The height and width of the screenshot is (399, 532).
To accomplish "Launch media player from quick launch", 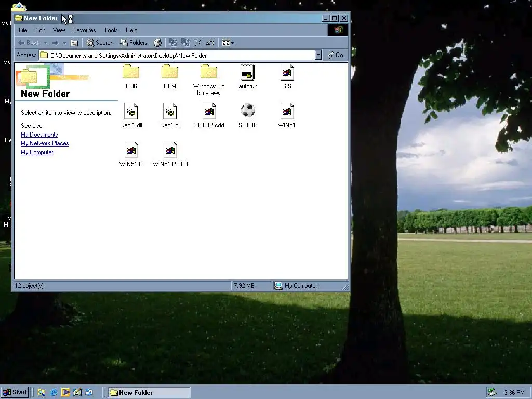I will click(65, 392).
